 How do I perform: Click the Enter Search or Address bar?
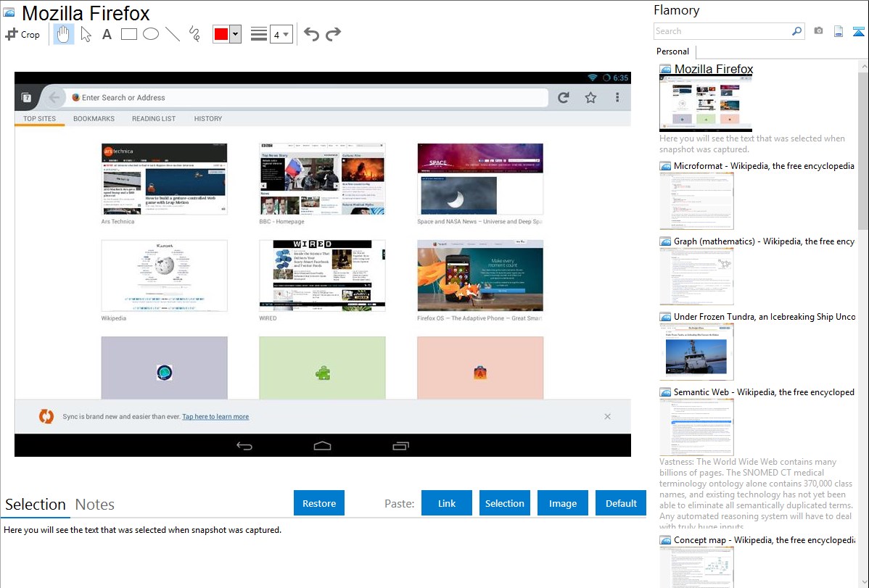(x=307, y=98)
